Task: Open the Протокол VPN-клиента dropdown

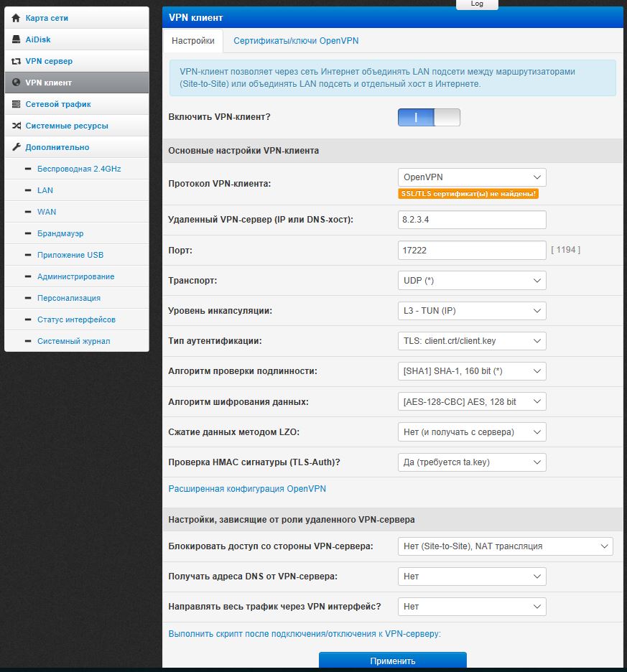Action: click(472, 177)
